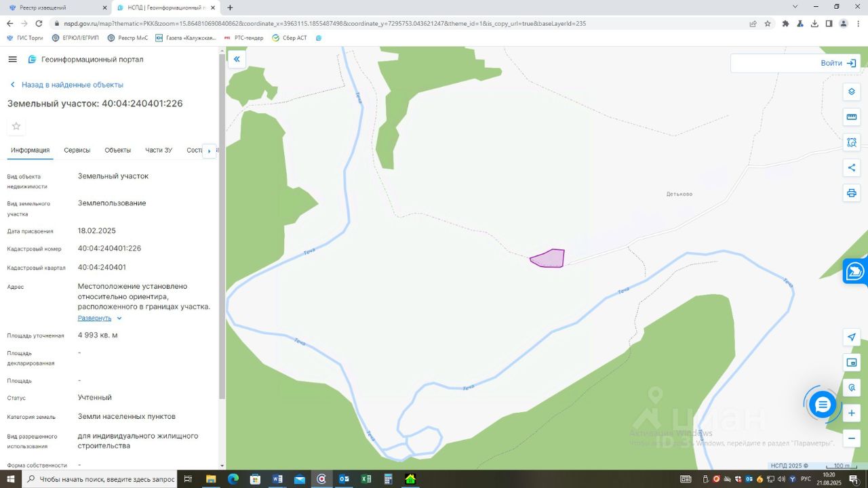868x488 pixels.
Task: Open the ГИС Торги bookmark
Action: pyautogui.click(x=24, y=38)
